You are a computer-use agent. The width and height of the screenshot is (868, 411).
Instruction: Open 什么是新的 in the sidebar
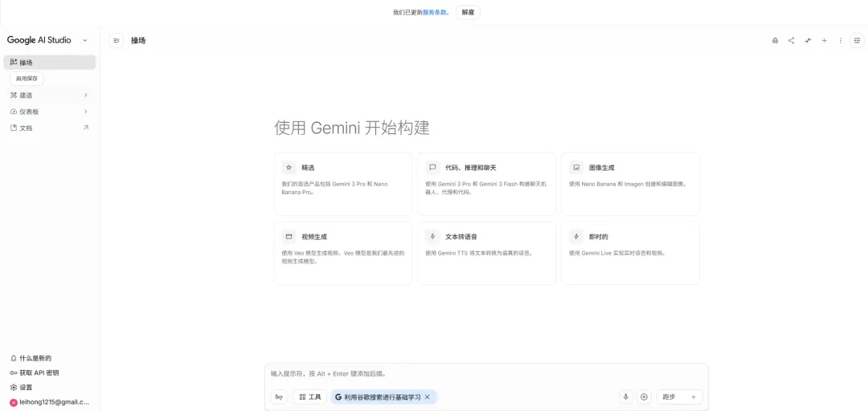[35, 359]
